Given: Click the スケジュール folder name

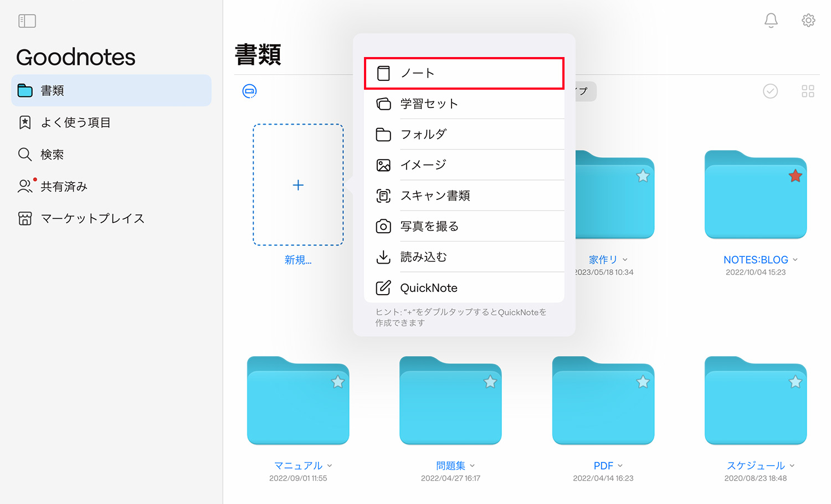Looking at the screenshot, I should click(x=756, y=466).
